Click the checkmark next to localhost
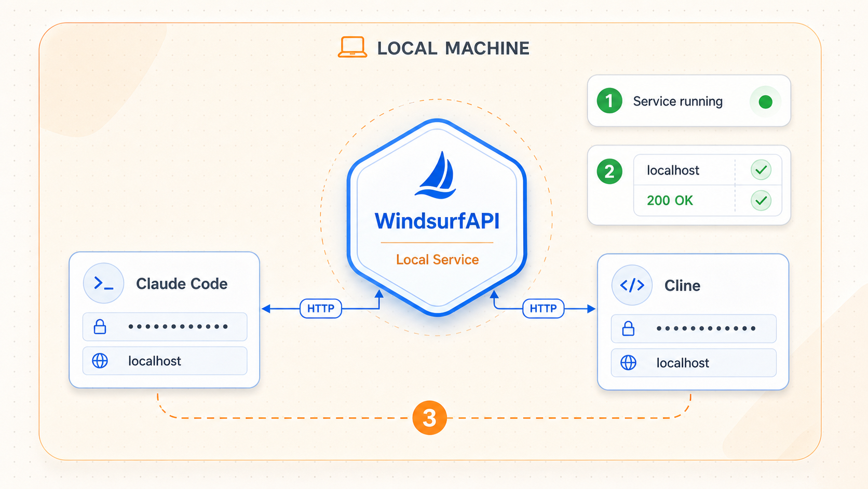 point(761,170)
